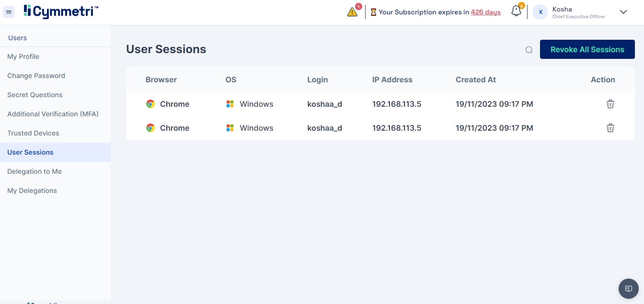Click the warning alert triangle icon
644x304 pixels.
(352, 12)
